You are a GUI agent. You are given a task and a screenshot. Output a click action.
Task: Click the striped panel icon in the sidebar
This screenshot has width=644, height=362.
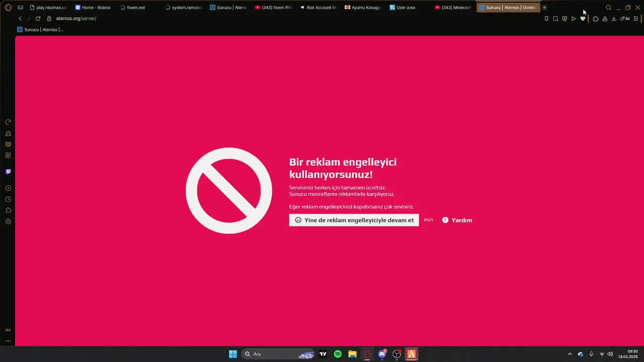coord(8,144)
